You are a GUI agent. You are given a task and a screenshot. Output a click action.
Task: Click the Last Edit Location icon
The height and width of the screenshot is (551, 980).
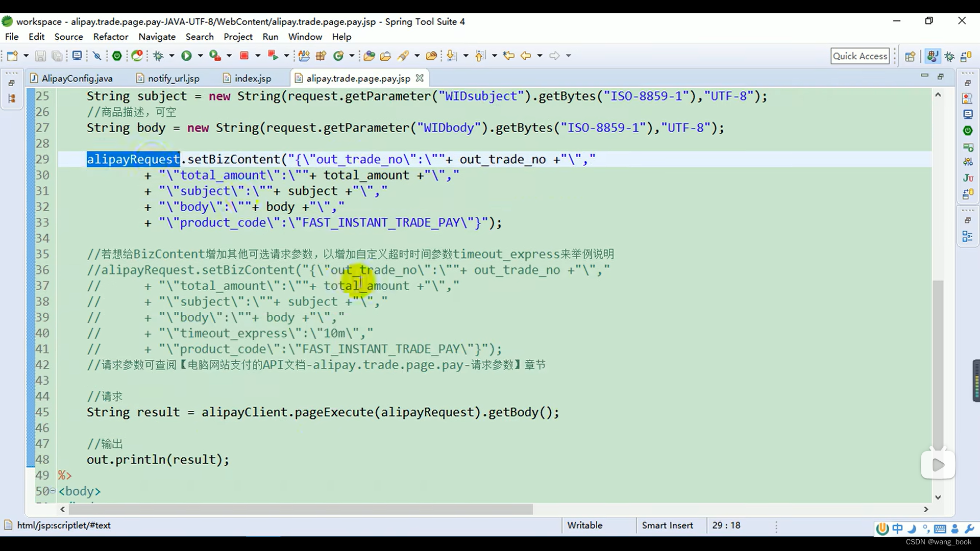[x=508, y=56]
